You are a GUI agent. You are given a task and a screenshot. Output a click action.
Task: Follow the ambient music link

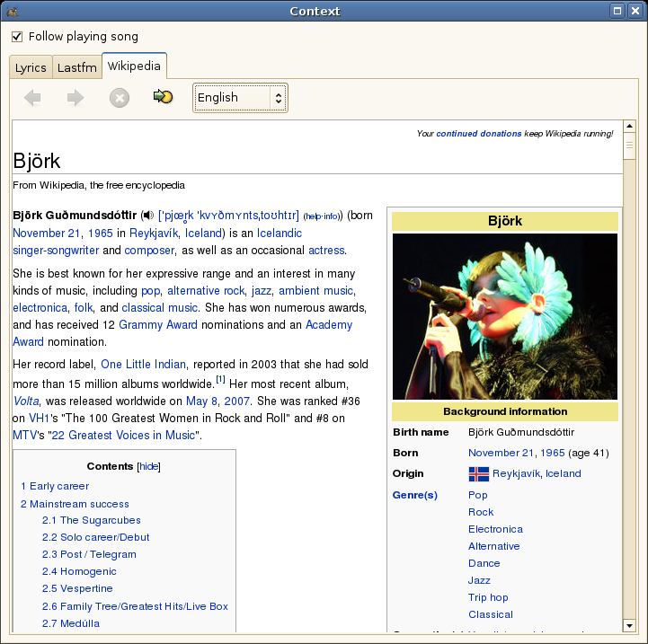click(315, 291)
